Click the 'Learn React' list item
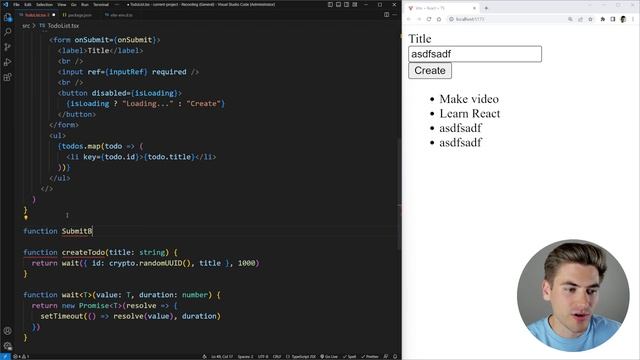This screenshot has height=360, width=640. pos(470,113)
